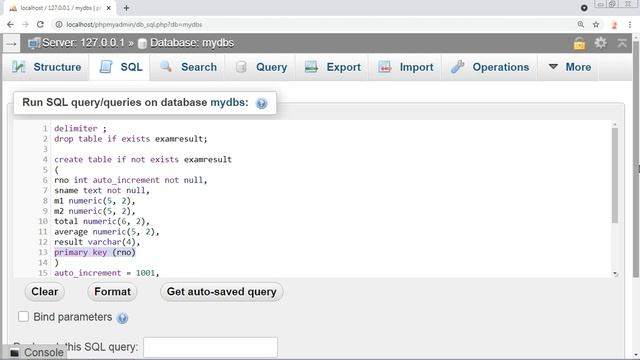This screenshot has width=640, height=360.
Task: Open the Operations tab
Action: 490,67
